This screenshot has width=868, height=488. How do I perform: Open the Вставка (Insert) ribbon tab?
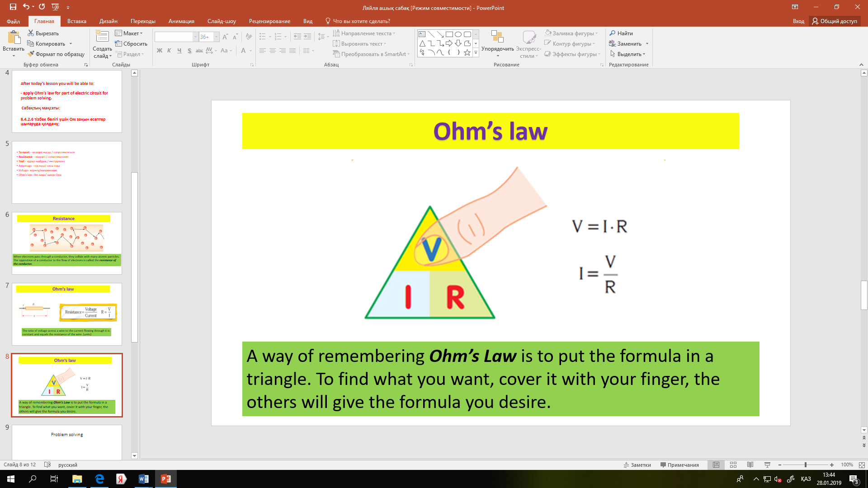click(x=76, y=21)
